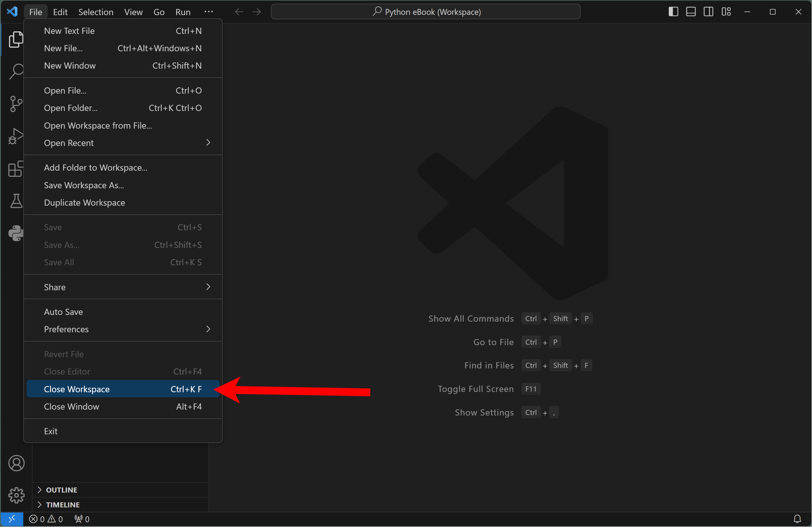Choose Open File... entry

pos(123,90)
